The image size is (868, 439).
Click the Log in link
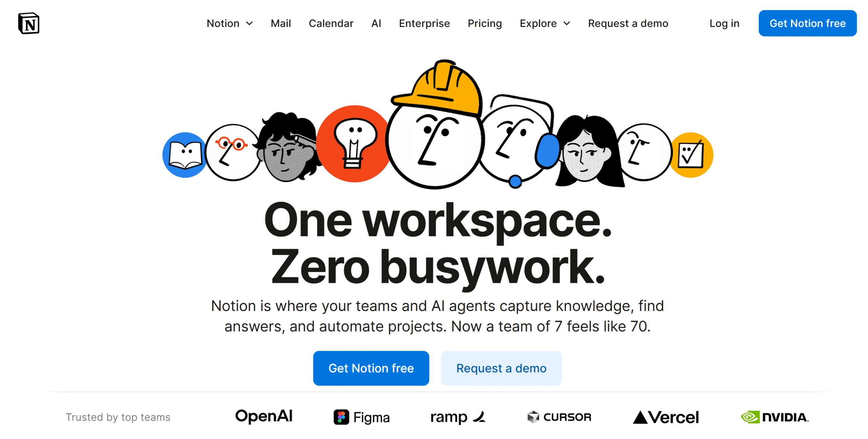tap(724, 23)
